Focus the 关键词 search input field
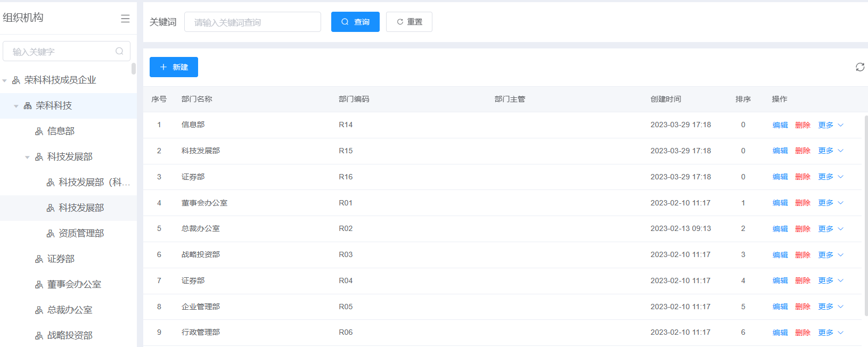Viewport: 868px width, 347px height. click(252, 22)
